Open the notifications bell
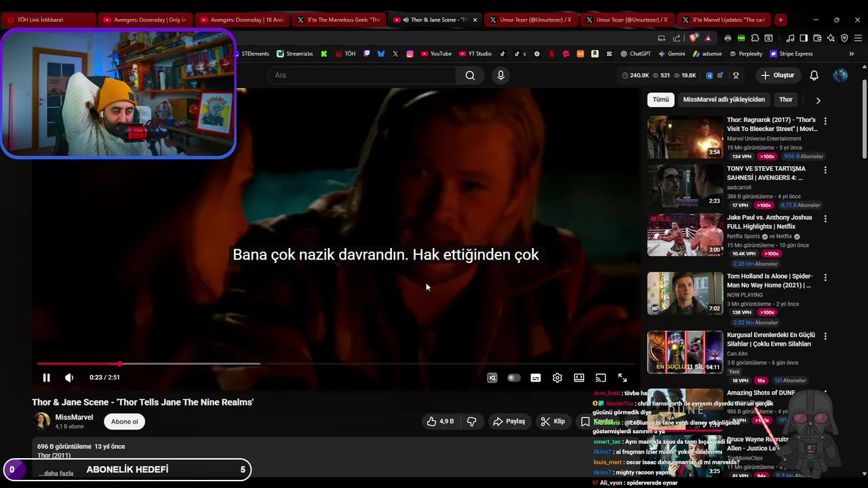This screenshot has width=868, height=488. point(814,75)
